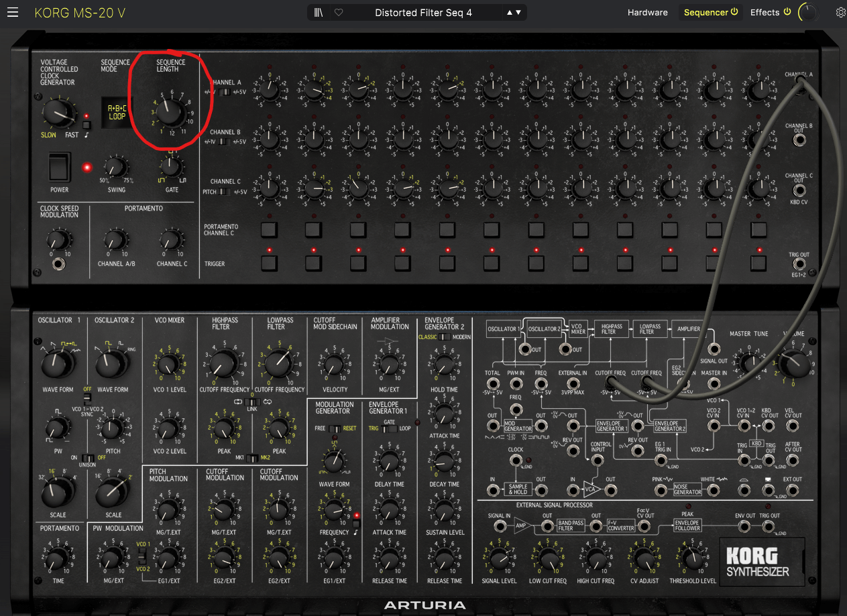Open the Distorted Filter Seq 4 preset list
Screen dimensions: 847x616
coord(423,13)
